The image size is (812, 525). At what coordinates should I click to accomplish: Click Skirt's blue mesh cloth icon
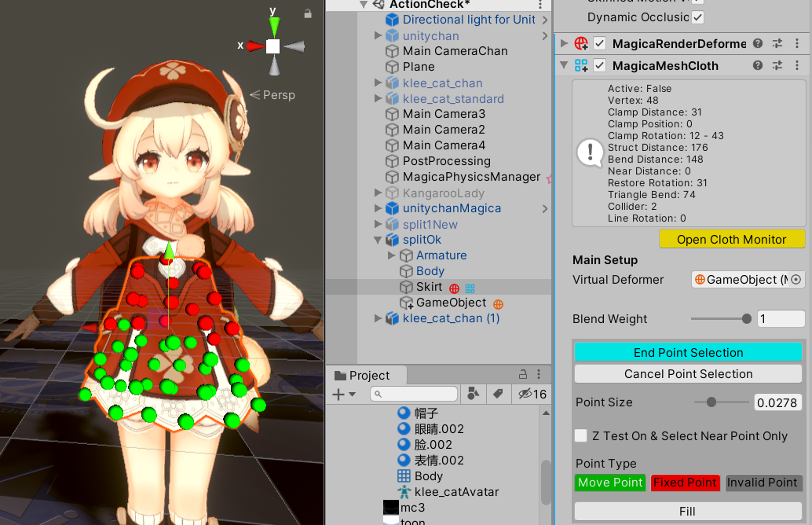470,288
